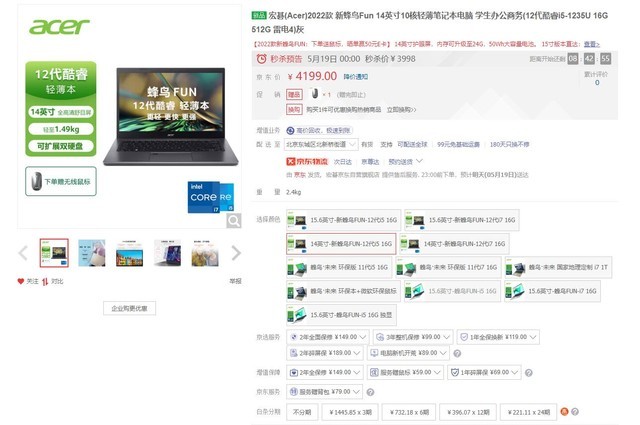The image size is (640, 425).
Task: Open 1年全保换新 ¥119.00 dropdown
Action: [x=498, y=337]
